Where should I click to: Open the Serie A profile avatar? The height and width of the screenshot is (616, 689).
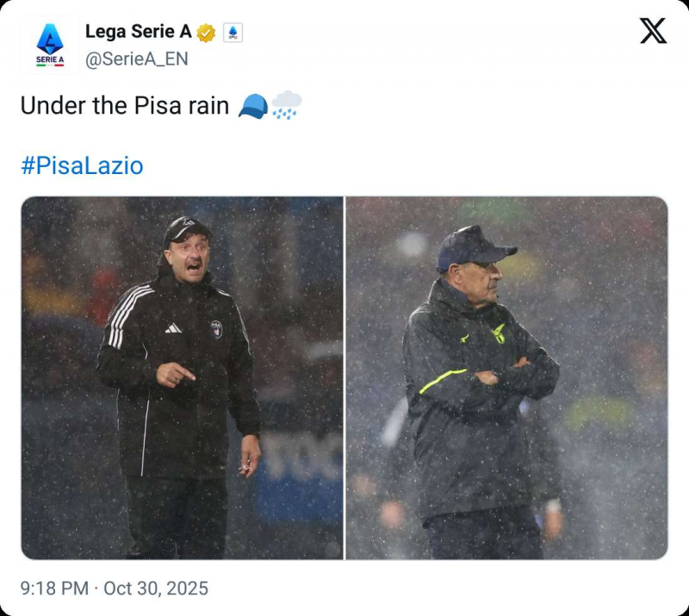coord(49,44)
